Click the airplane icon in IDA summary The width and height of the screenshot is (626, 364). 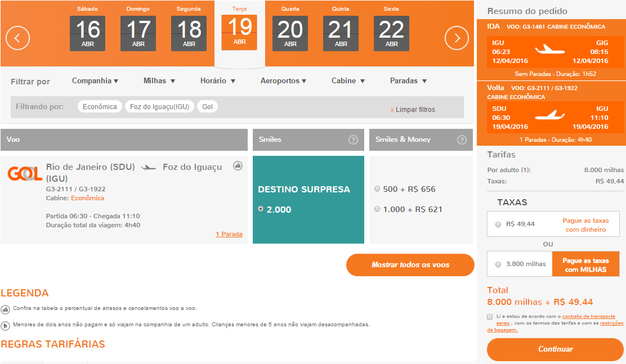[550, 50]
